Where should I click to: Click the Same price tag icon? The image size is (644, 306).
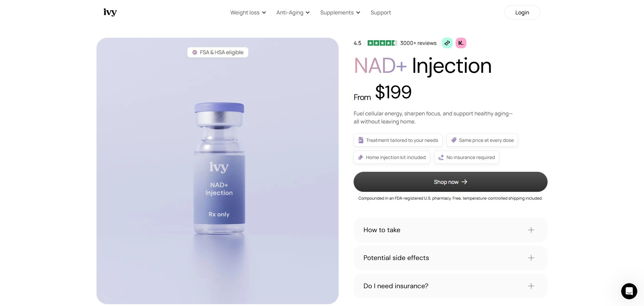[x=454, y=140]
